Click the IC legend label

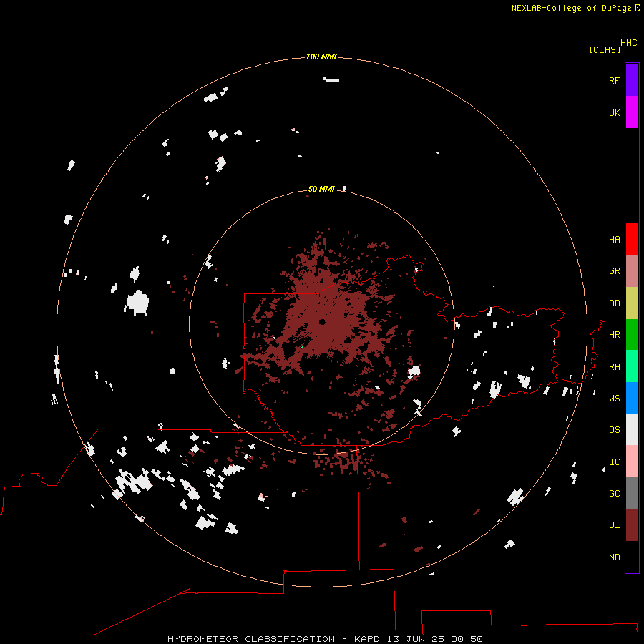[614, 462]
